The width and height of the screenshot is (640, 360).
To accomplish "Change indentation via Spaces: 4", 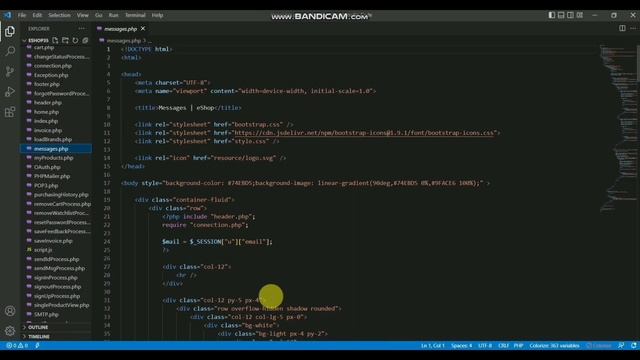I will point(461,346).
